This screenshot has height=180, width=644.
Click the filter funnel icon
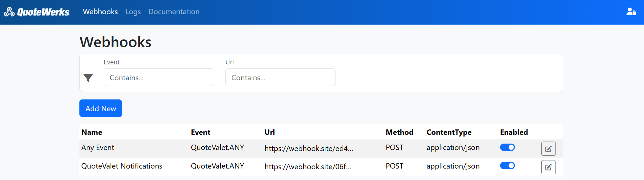tap(88, 78)
